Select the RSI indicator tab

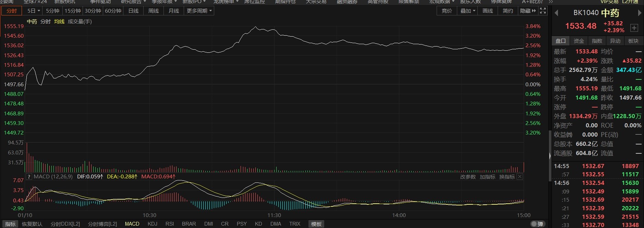click(x=170, y=224)
